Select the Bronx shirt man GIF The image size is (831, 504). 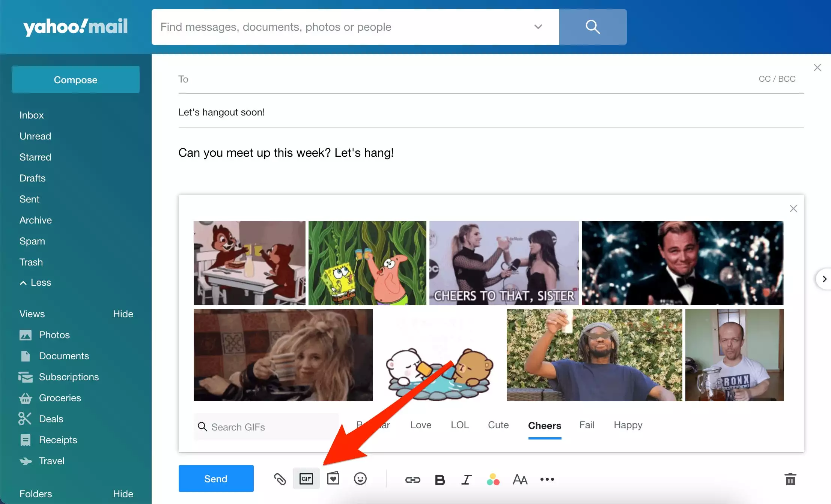click(x=735, y=355)
